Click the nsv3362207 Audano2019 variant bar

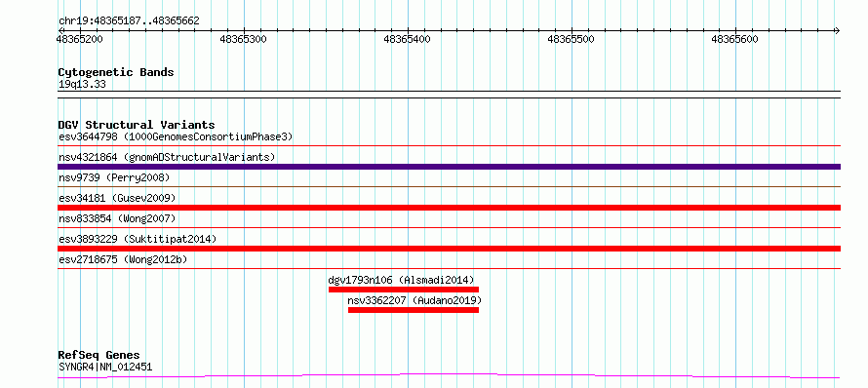pos(414,310)
